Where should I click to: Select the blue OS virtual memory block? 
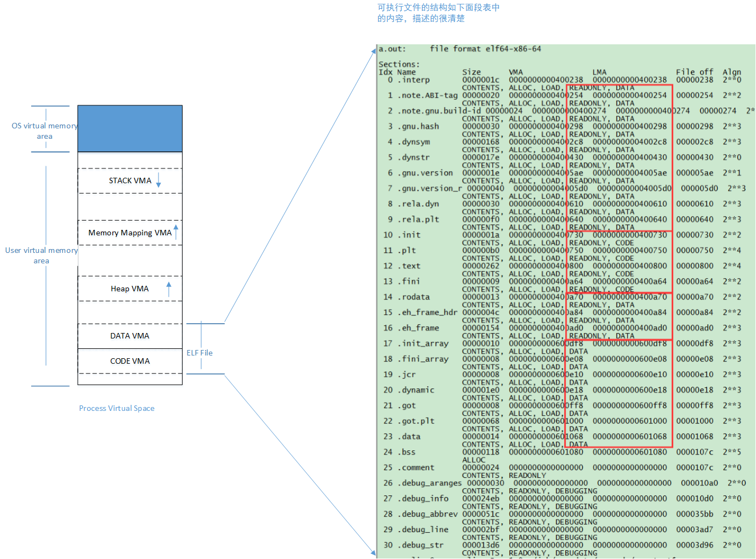pyautogui.click(x=130, y=128)
